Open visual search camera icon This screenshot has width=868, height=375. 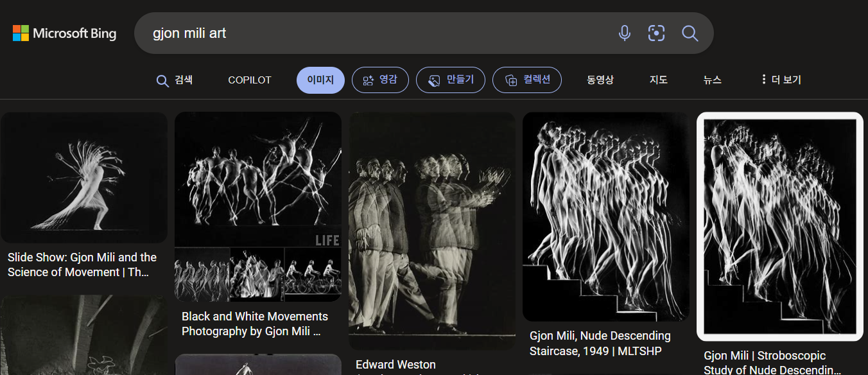(656, 33)
